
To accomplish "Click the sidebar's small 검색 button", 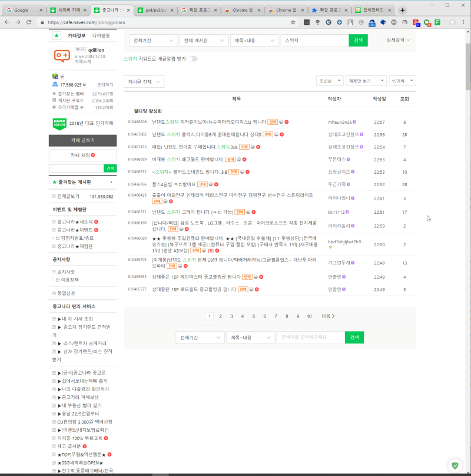I will [110, 168].
